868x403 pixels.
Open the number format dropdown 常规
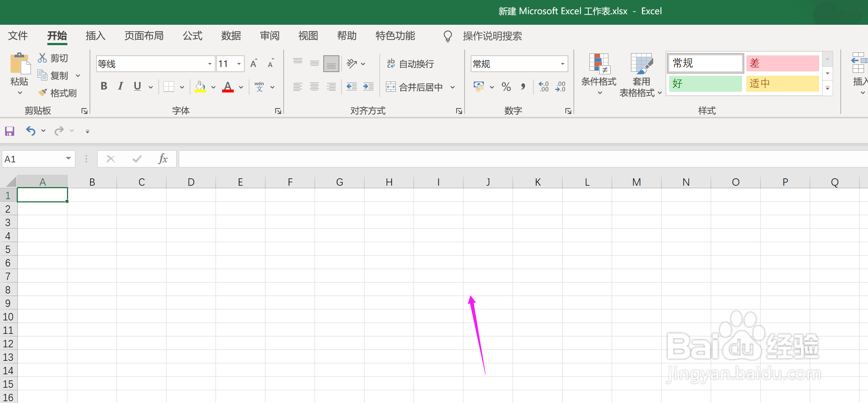[562, 64]
